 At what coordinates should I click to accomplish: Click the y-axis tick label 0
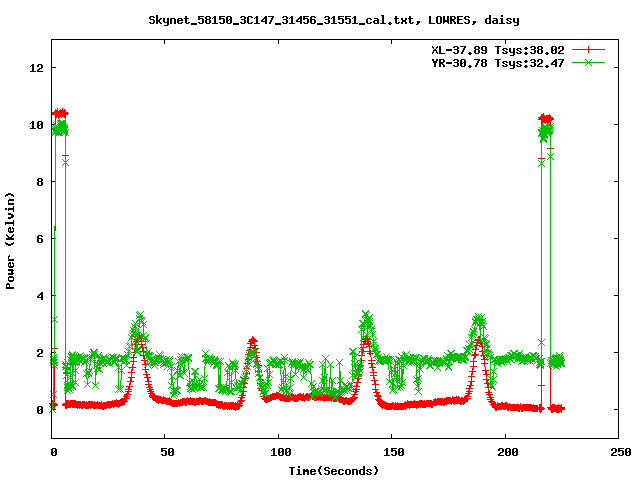[40, 410]
